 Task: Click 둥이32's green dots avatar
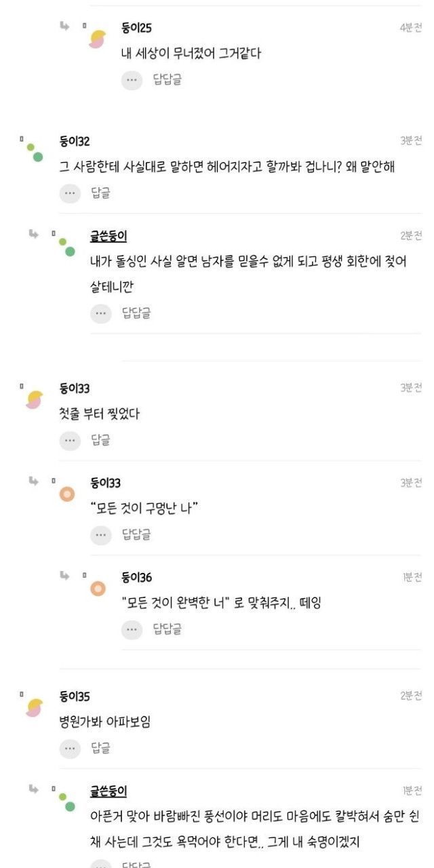34,152
